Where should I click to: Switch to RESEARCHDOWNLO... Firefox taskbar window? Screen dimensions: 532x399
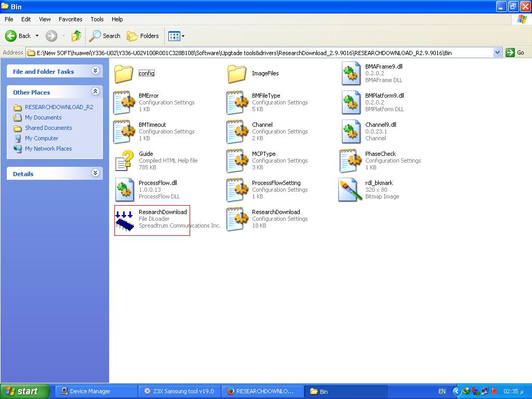point(263,391)
